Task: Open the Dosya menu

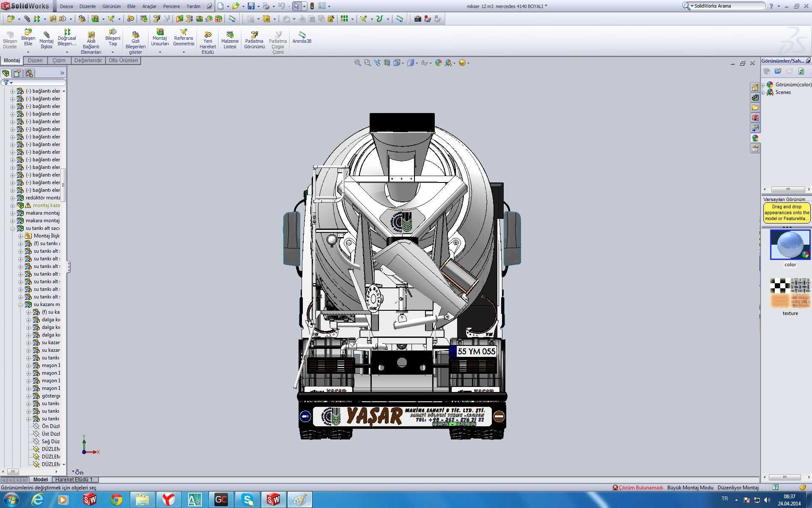Action: pyautogui.click(x=66, y=6)
